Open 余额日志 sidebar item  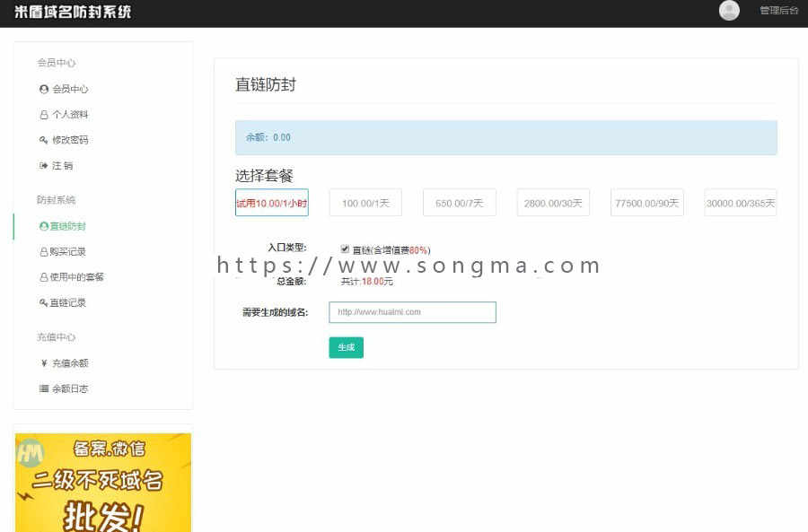[x=70, y=388]
